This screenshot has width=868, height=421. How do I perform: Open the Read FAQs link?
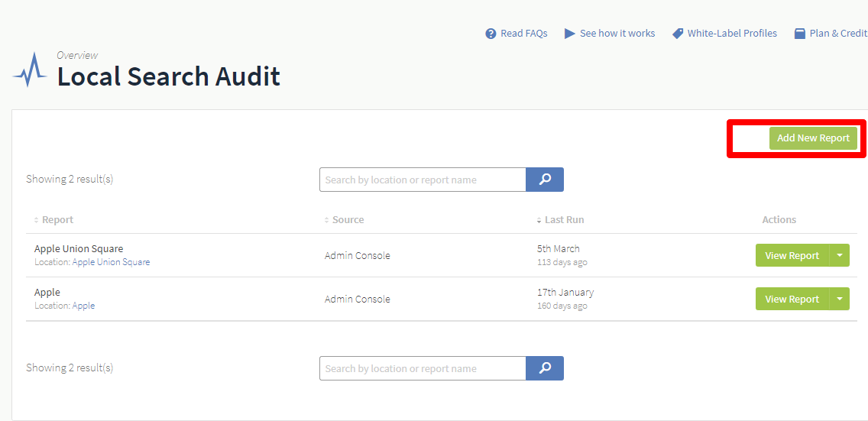[x=523, y=34]
